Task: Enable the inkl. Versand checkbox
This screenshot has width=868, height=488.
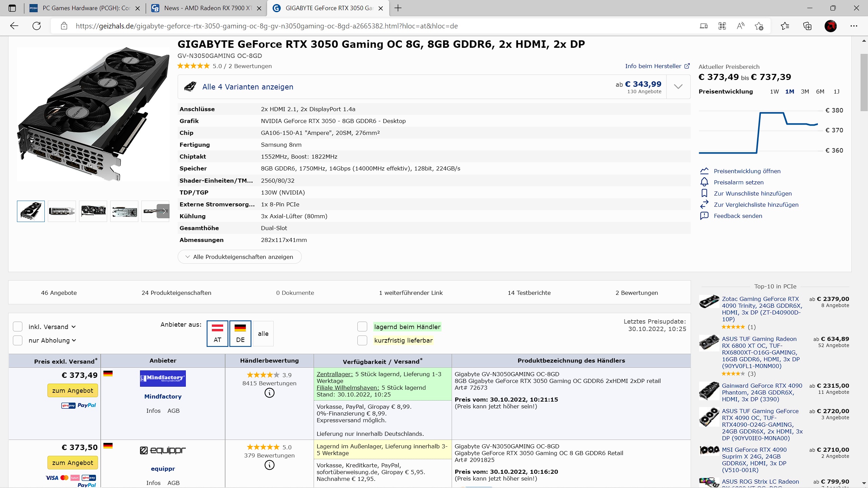Action: click(18, 327)
